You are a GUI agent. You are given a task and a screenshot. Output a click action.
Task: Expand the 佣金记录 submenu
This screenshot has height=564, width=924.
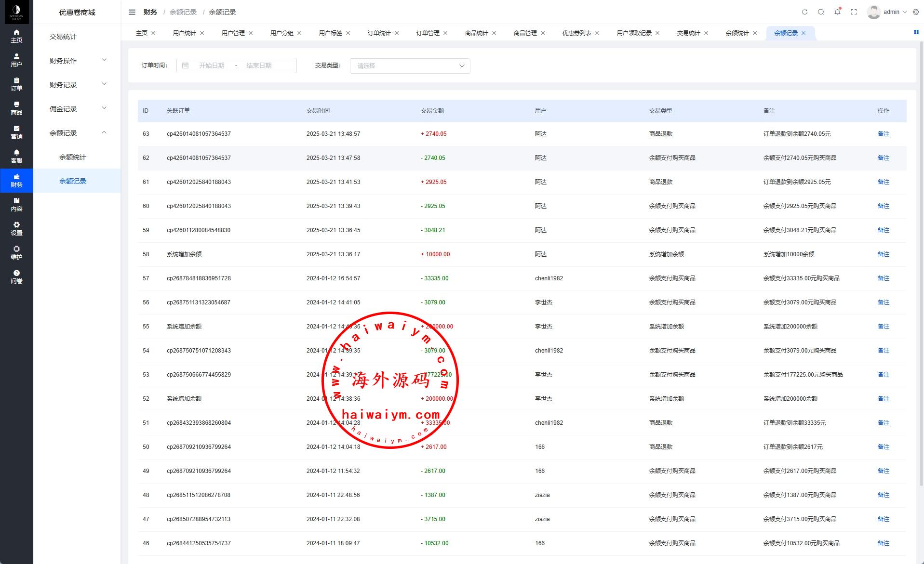click(77, 109)
